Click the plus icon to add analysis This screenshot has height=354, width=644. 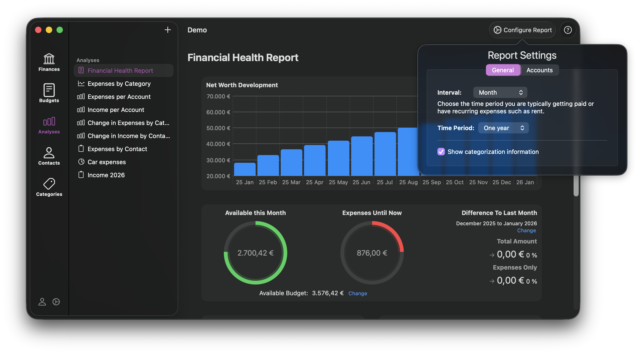coord(167,30)
